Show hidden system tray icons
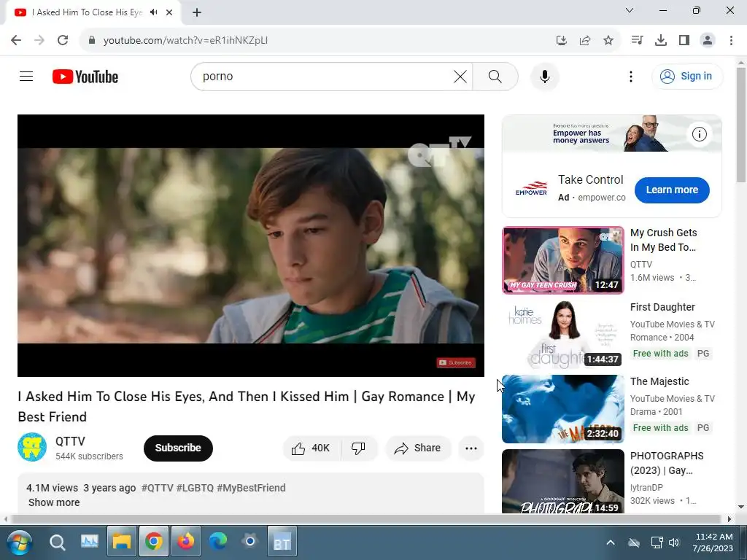 coord(611,542)
